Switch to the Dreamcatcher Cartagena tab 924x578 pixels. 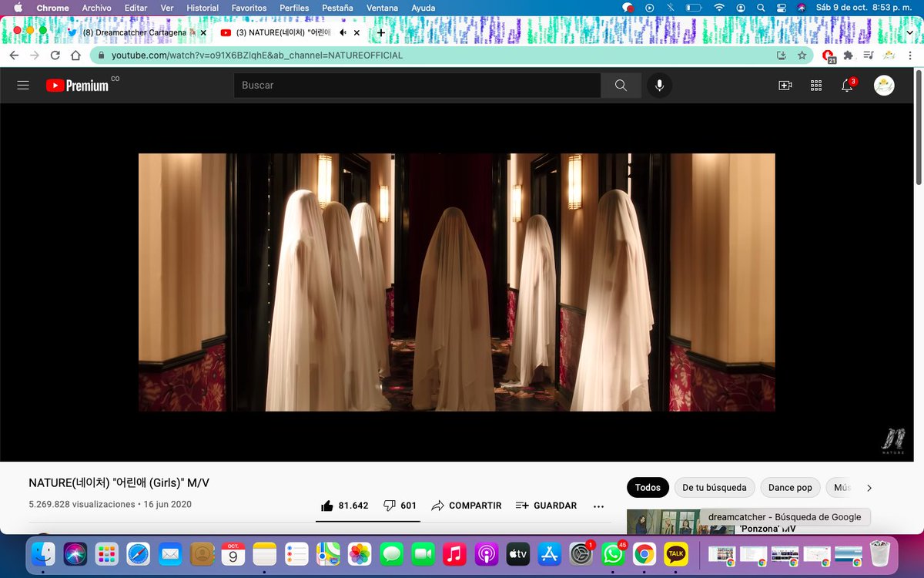(134, 33)
